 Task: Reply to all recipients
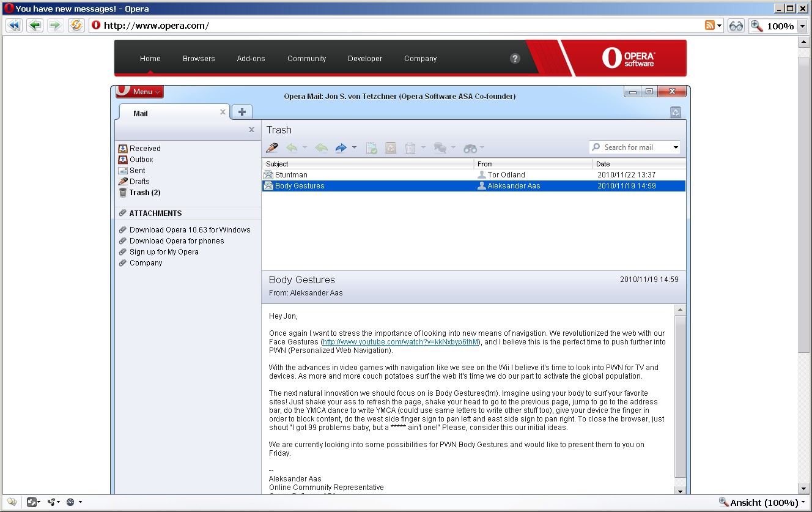coord(321,147)
